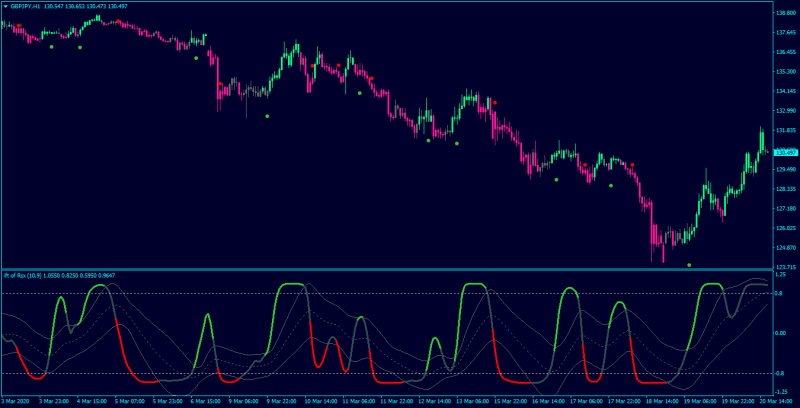The image size is (800, 408).
Task: Click the 1.25 indicator scale label
Action: tap(781, 274)
